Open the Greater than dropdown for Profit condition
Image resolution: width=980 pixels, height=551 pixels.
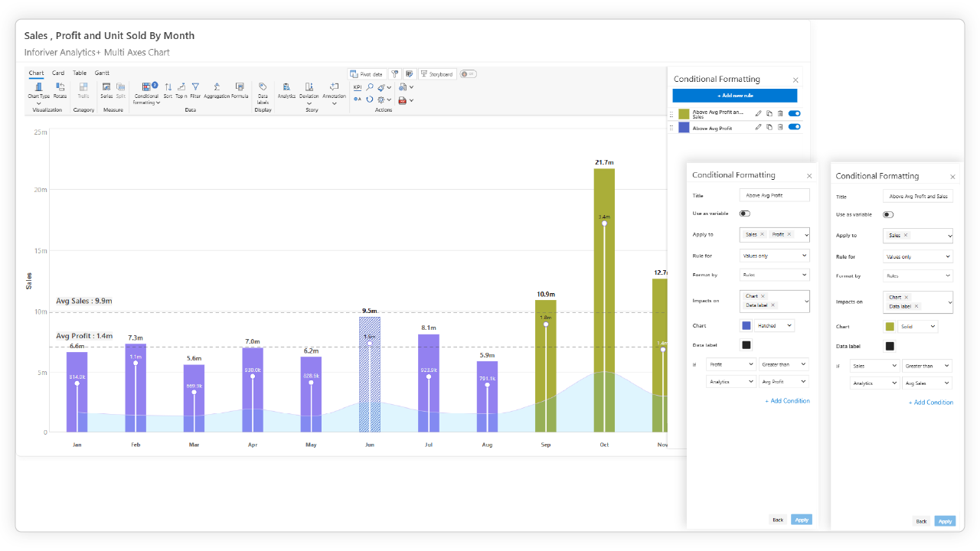click(x=784, y=365)
